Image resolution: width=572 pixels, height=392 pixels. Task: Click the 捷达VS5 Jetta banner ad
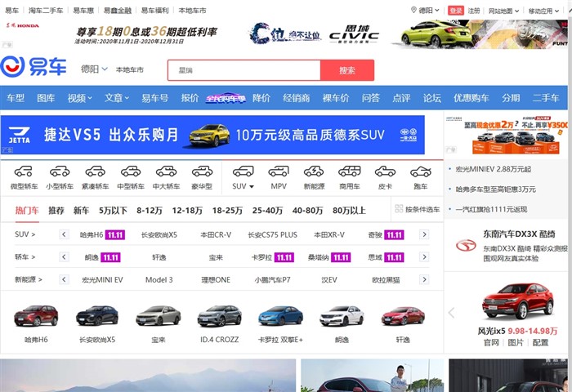[212, 135]
